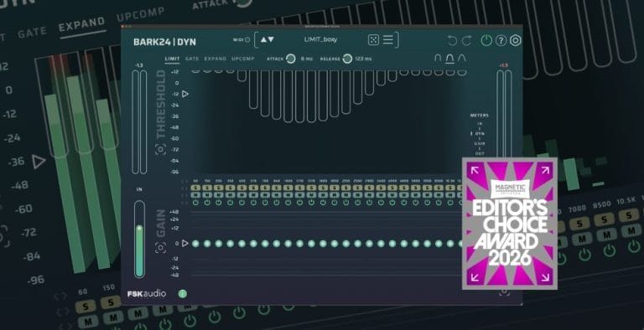Click the green info button beside FSKaudio
The height and width of the screenshot is (330, 644).
pyautogui.click(x=183, y=293)
